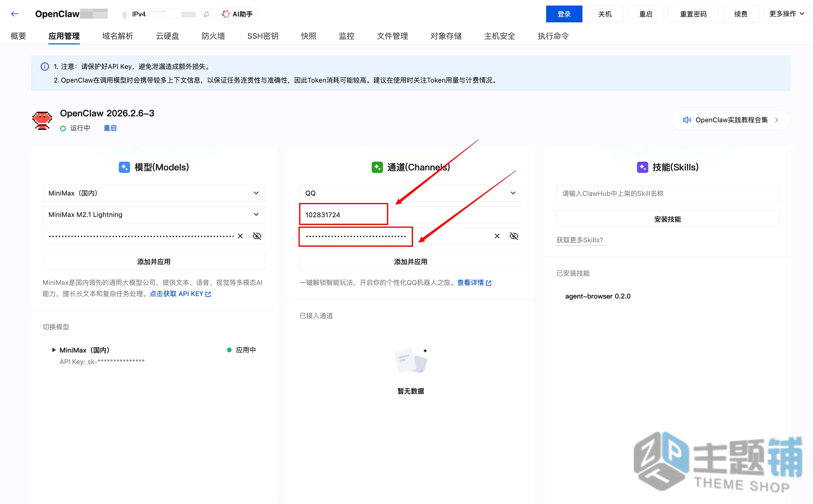Switch to the SSH密钥 tab
Screen dimensions: 813x504
(263, 36)
